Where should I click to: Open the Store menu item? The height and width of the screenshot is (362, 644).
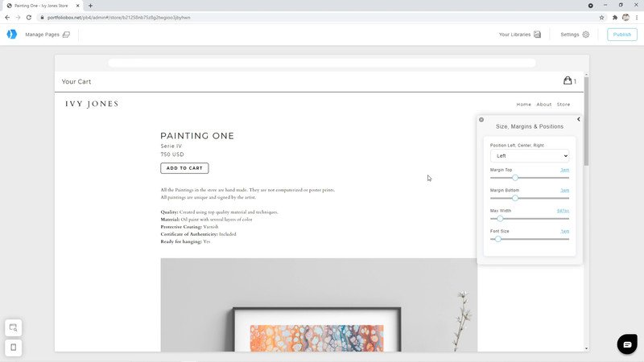563,105
